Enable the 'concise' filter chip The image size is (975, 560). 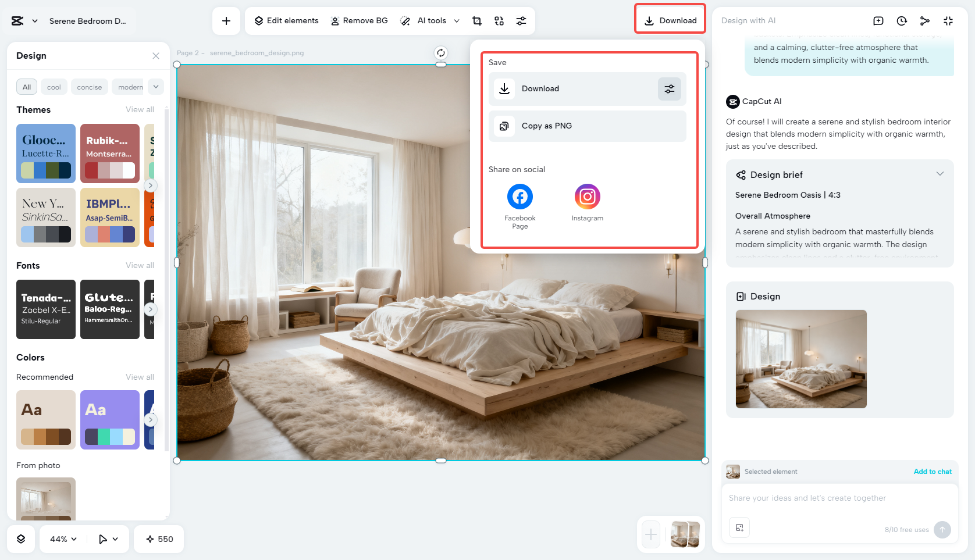(x=89, y=87)
